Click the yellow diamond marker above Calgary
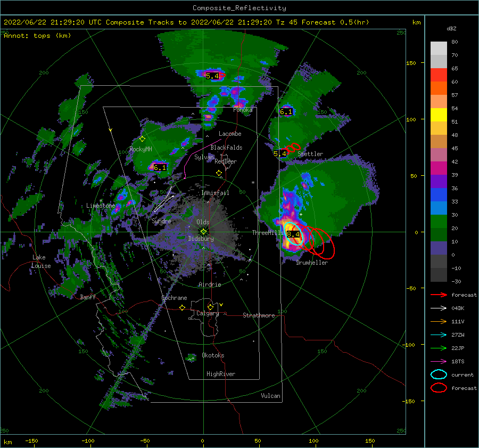479x448 pixels. (x=210, y=307)
